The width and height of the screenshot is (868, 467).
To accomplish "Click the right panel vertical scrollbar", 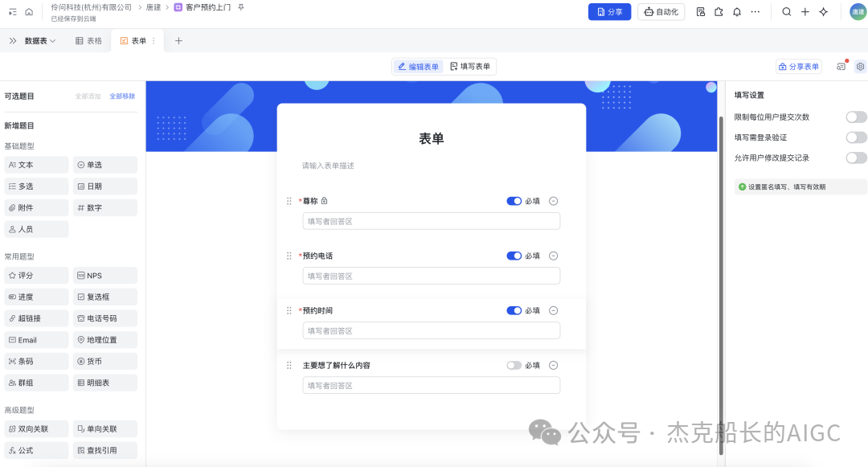I will click(721, 285).
